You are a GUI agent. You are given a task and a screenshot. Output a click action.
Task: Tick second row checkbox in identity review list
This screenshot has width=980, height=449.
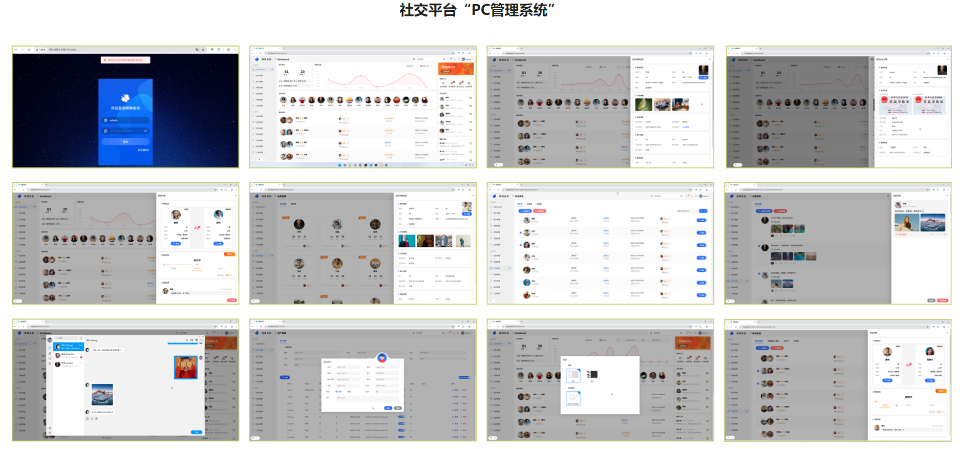(x=521, y=232)
